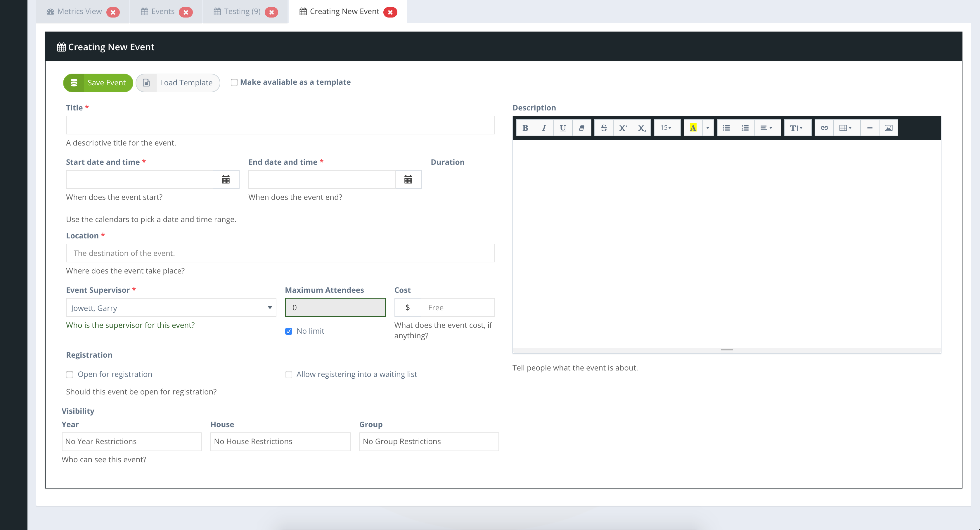Expand the highlight color picker arrow
The image size is (980, 530).
point(708,128)
